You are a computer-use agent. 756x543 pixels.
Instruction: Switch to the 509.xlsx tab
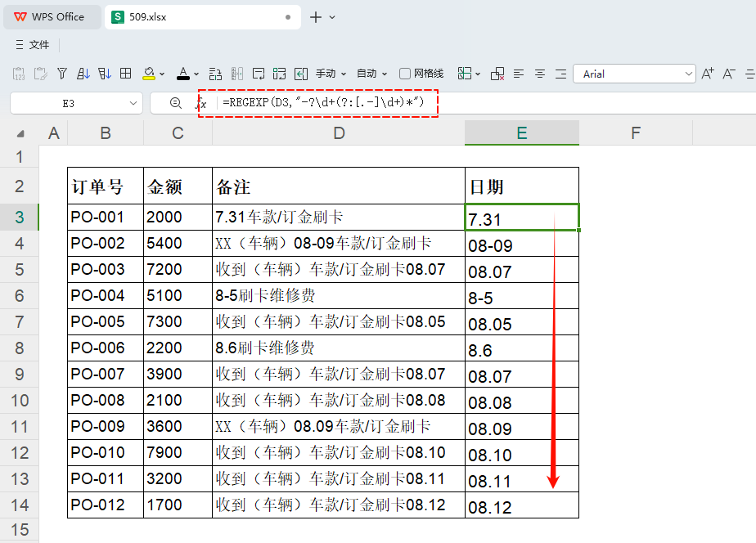pyautogui.click(x=203, y=17)
